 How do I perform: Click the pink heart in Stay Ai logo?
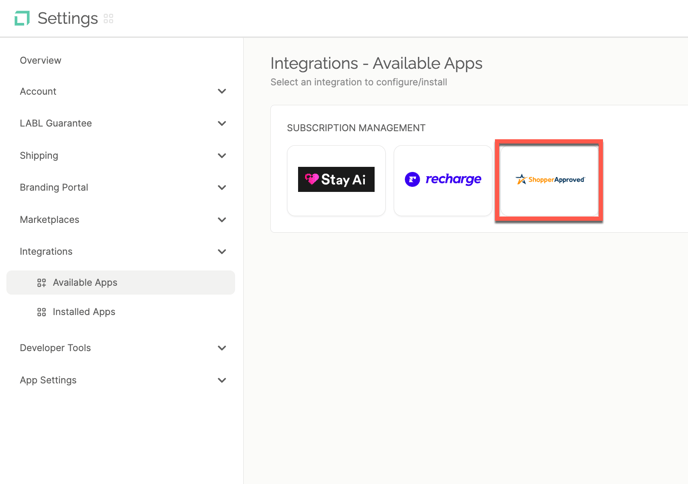pyautogui.click(x=312, y=179)
